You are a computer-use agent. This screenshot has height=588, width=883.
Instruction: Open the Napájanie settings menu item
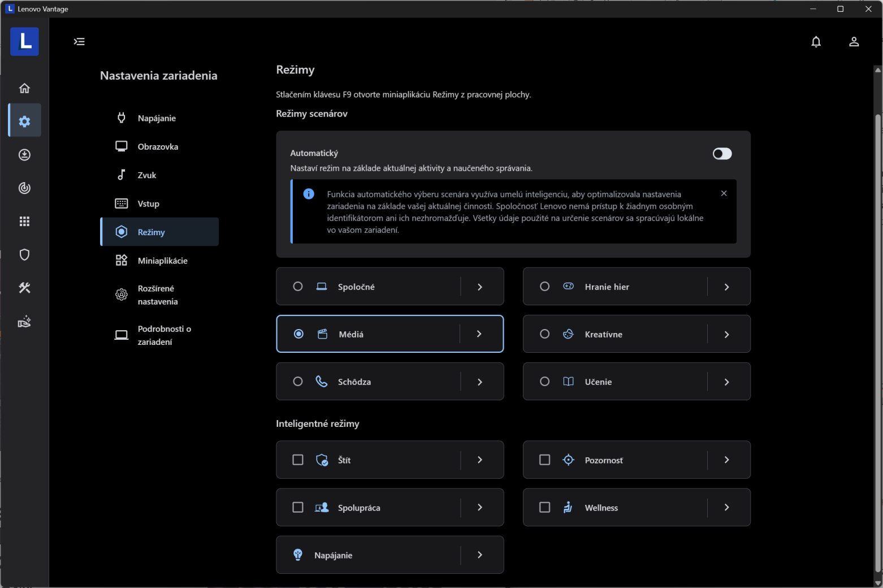[x=157, y=118]
